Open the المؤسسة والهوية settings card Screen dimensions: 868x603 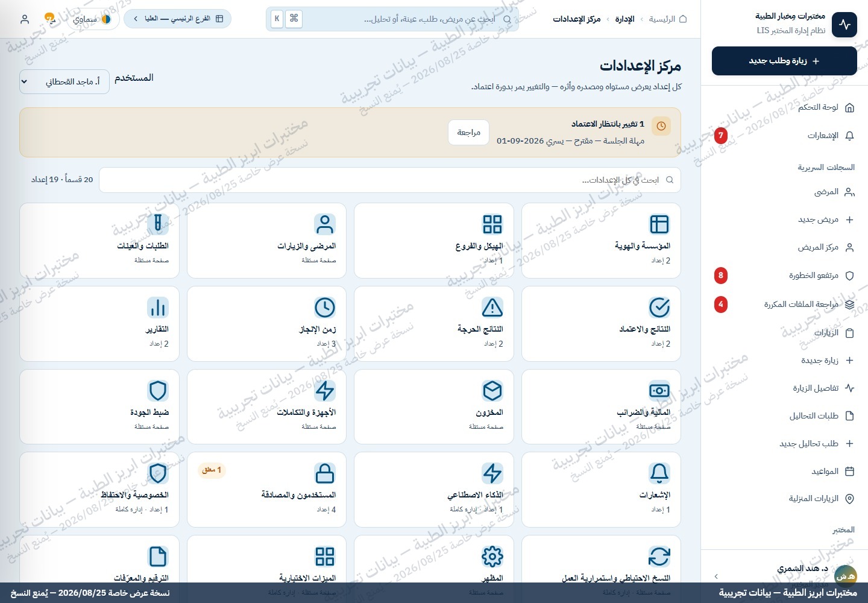[601, 241]
